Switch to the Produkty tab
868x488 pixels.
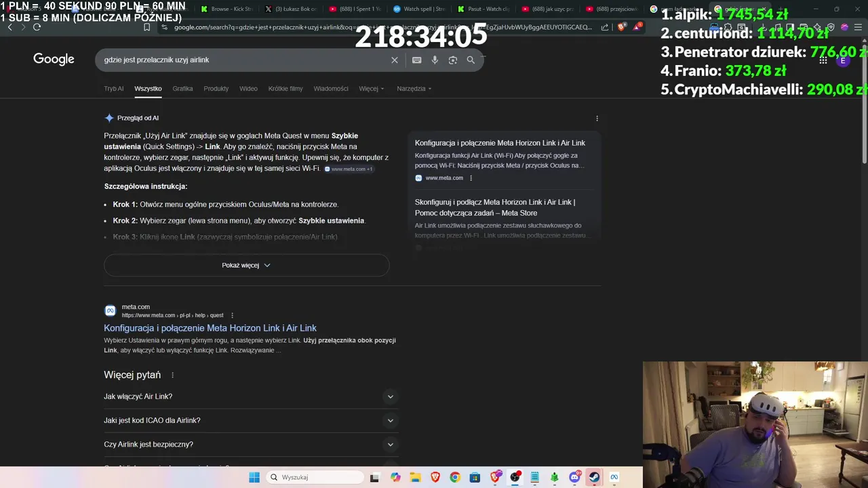click(x=216, y=89)
